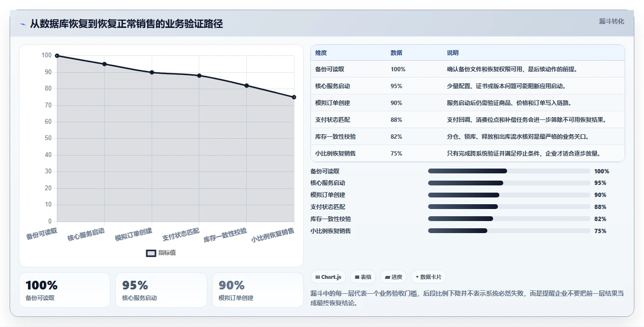Click the chart point for 备份可读取
The height and width of the screenshot is (327, 644).
[57, 56]
